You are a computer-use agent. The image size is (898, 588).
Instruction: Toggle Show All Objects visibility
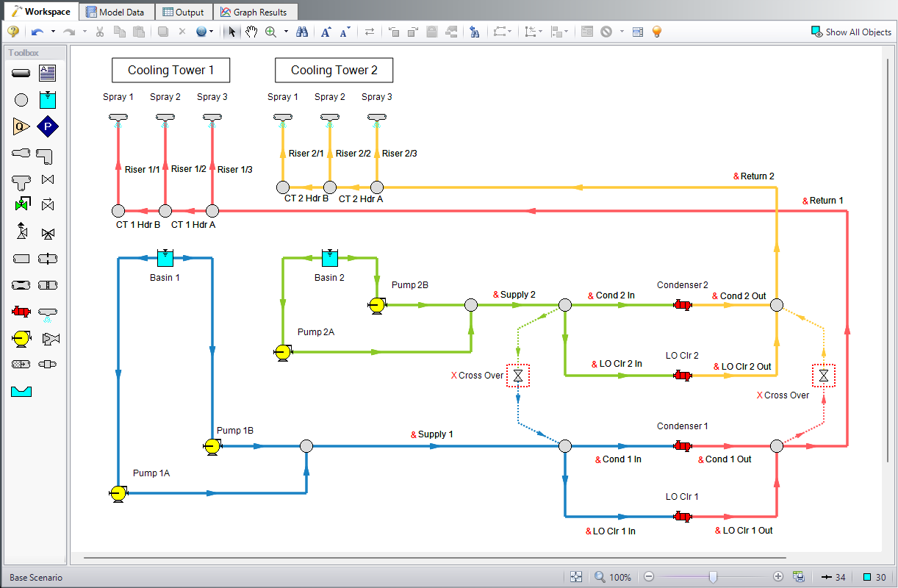pos(850,32)
